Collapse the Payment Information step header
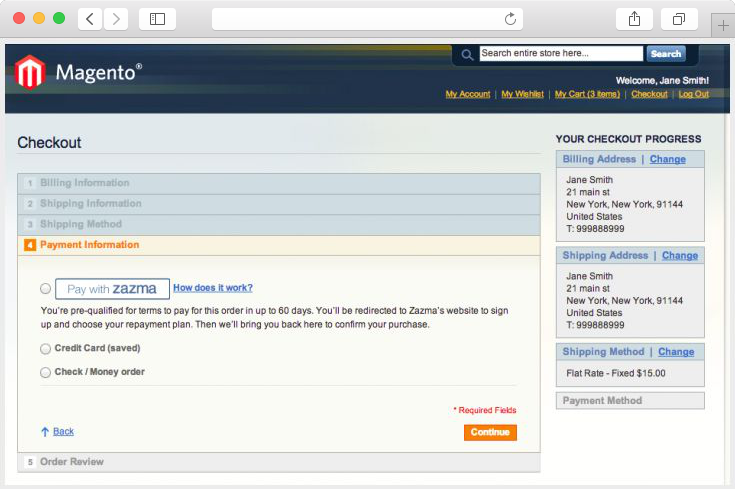 [279, 245]
